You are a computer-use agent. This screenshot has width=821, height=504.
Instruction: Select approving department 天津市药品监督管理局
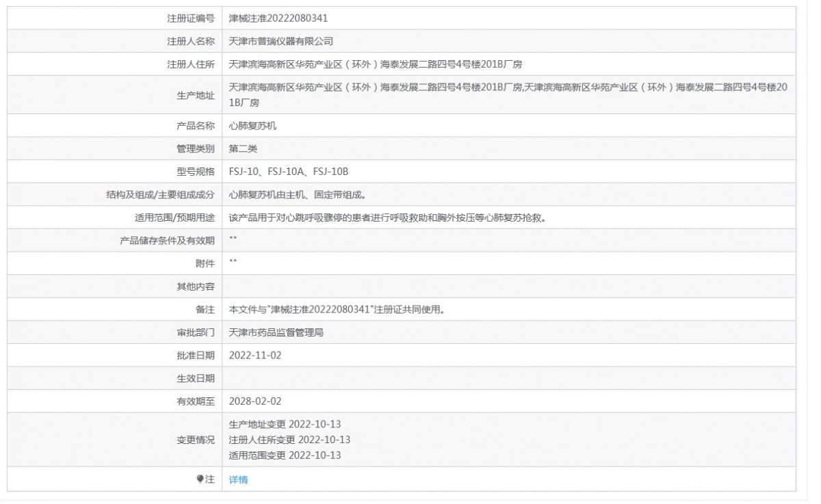tap(276, 332)
